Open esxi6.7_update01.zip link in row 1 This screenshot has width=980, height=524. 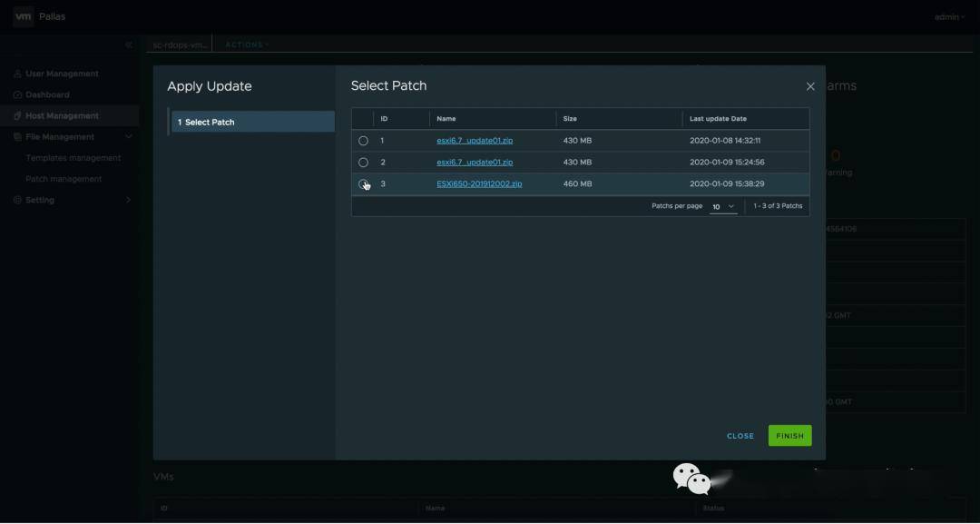click(475, 141)
